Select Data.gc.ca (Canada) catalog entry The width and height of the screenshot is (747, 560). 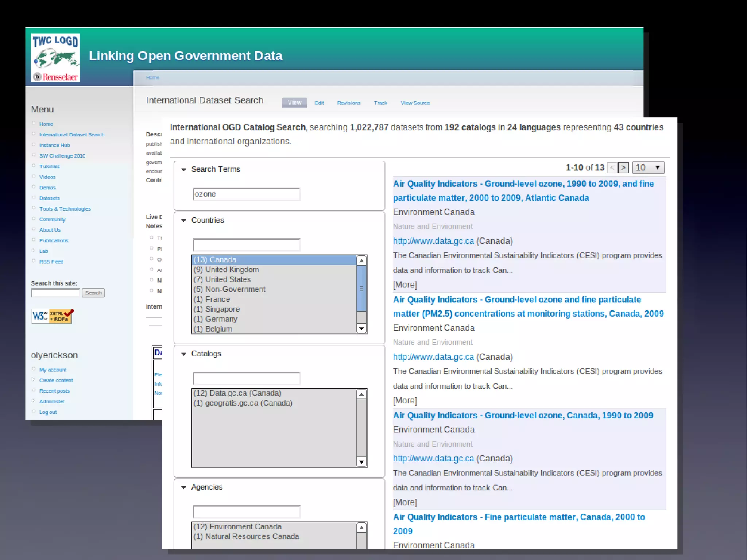(x=237, y=393)
